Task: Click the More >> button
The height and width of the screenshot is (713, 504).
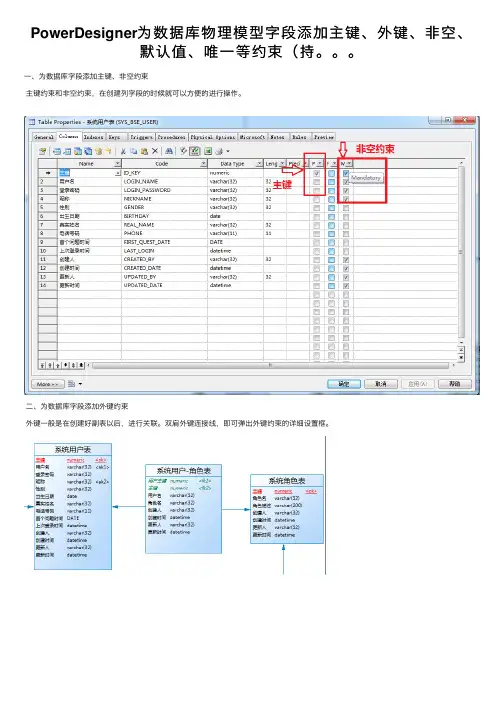Action: coord(48,384)
